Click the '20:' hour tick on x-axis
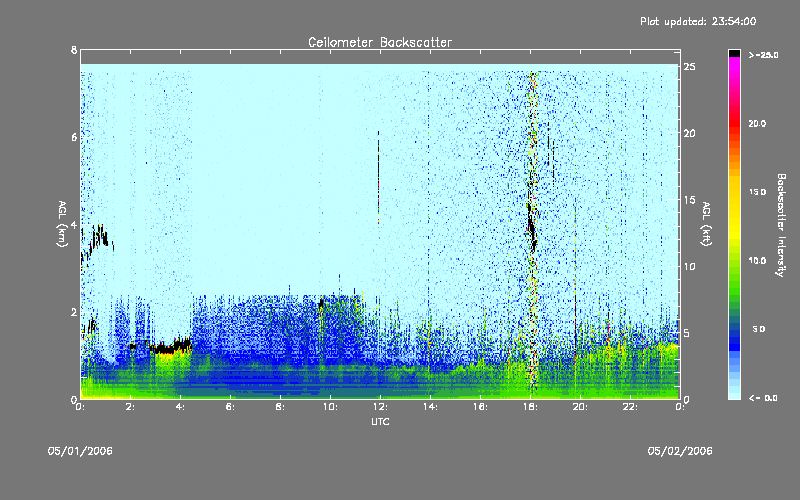 (580, 407)
